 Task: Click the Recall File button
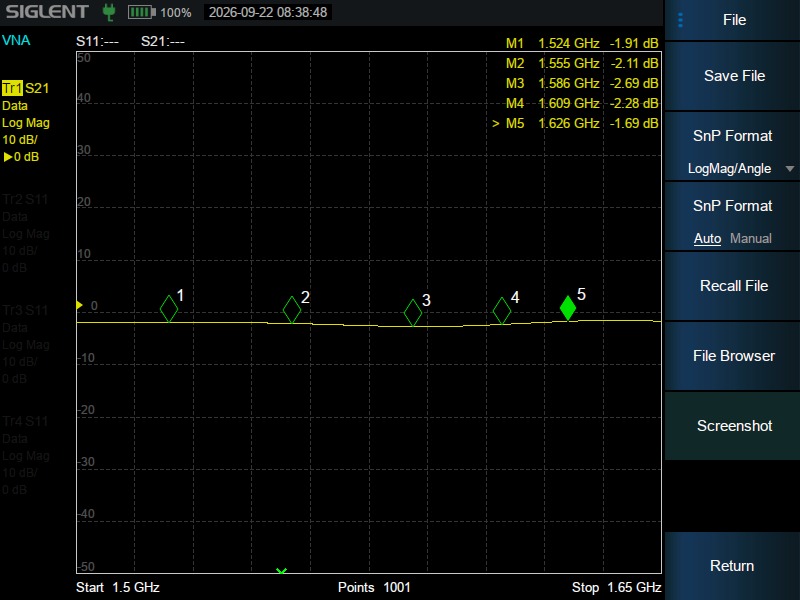[734, 286]
